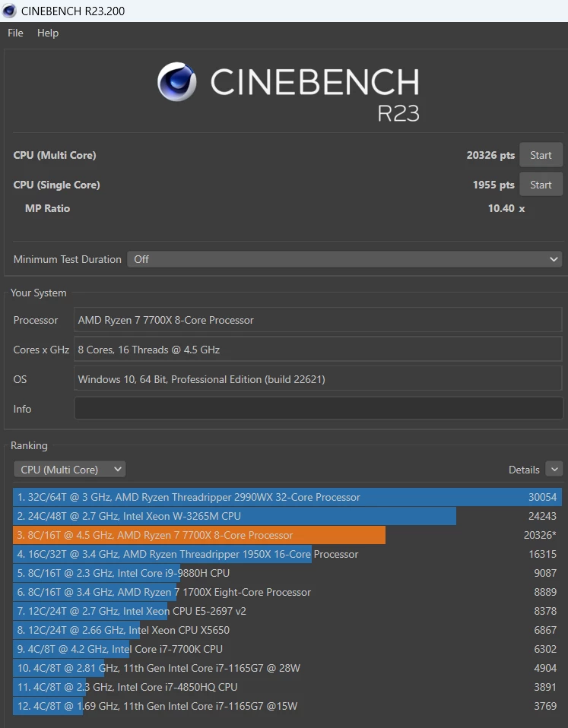The image size is (568, 728).
Task: Click the 20326 pts multi core score
Action: (x=490, y=156)
